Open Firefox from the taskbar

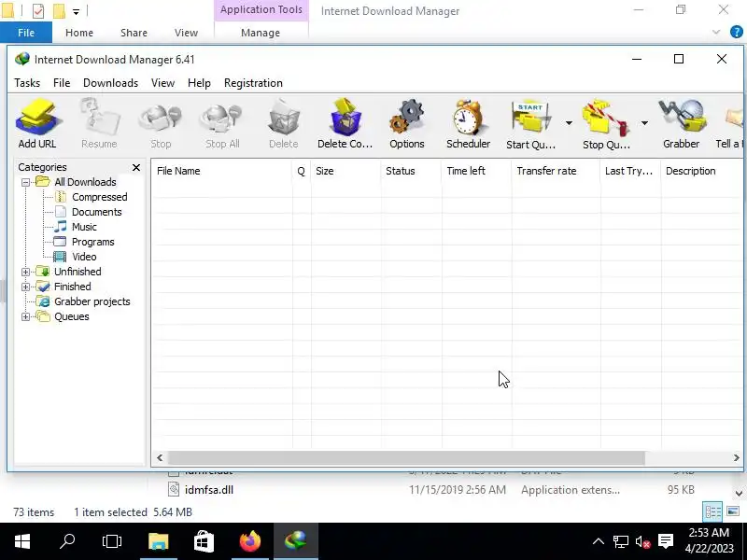(250, 541)
